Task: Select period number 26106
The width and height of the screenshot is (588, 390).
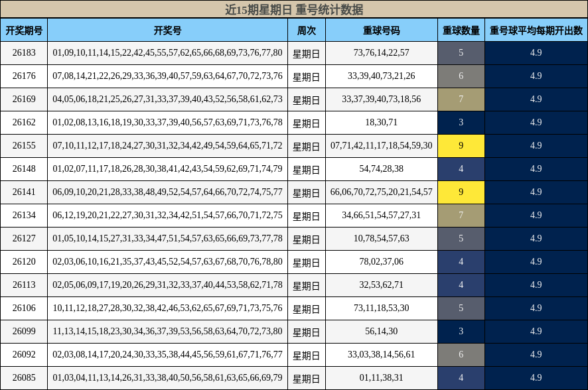Action: [x=24, y=308]
